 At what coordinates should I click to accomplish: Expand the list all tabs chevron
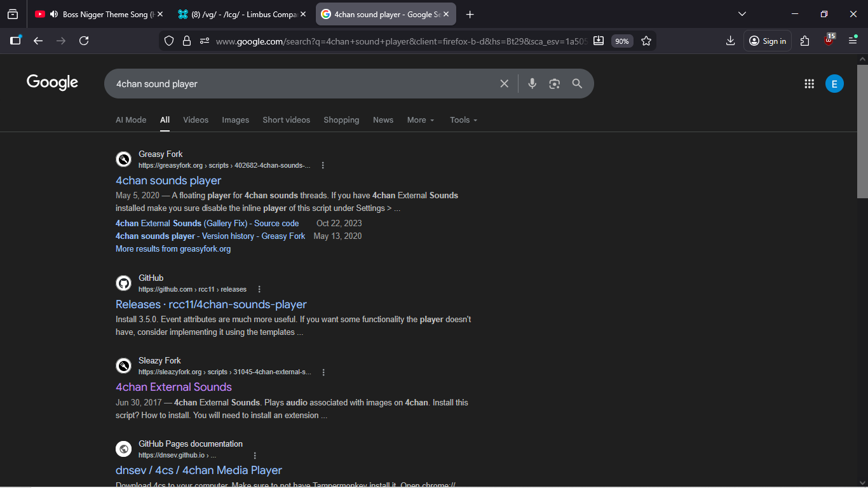tap(742, 14)
